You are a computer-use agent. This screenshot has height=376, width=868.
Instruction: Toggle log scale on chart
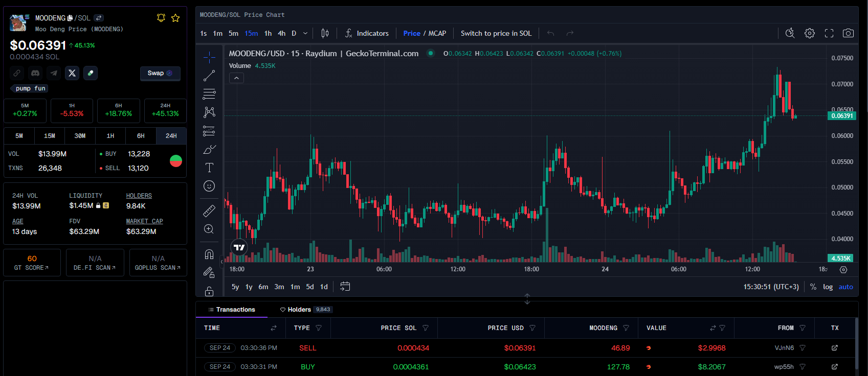coord(828,287)
